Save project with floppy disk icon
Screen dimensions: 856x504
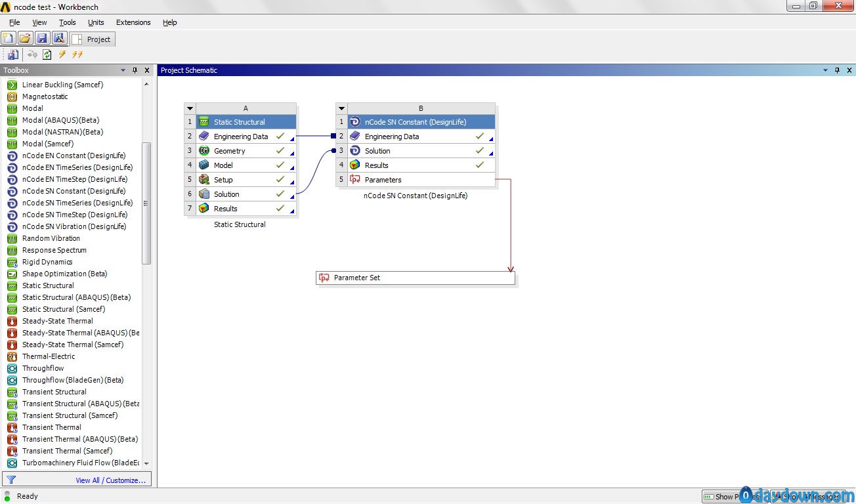pos(42,39)
